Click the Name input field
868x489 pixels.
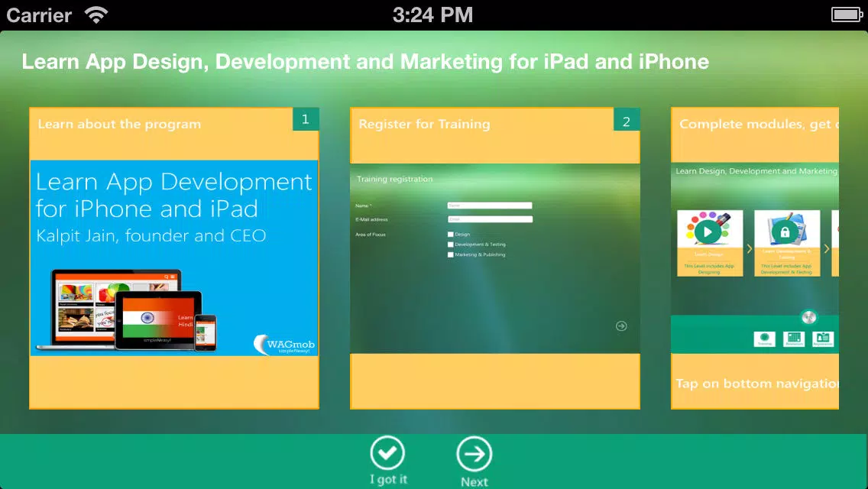tap(490, 206)
